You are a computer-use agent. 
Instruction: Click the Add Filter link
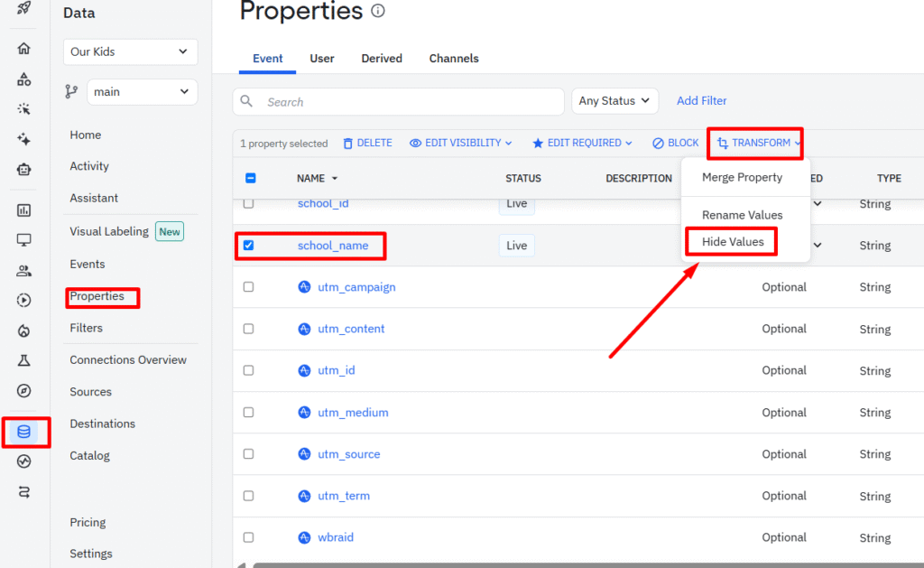[701, 101]
